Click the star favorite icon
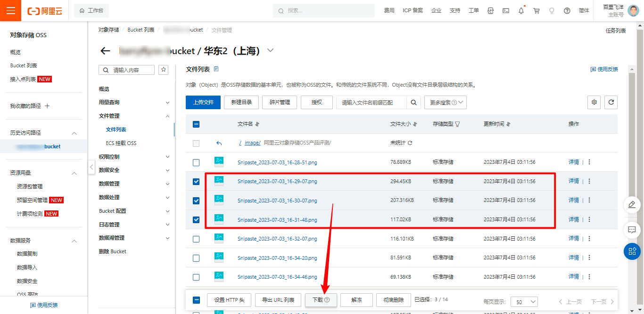This screenshot has width=644, height=314. coord(164,70)
